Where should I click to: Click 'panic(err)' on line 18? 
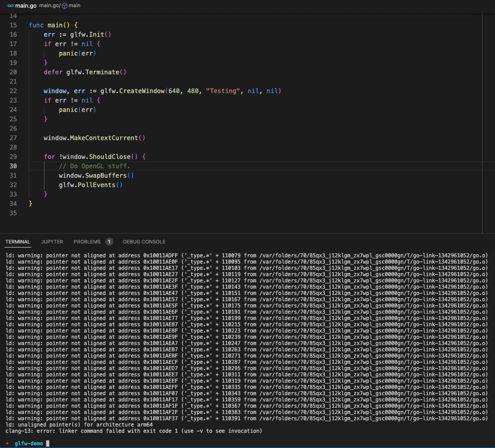pos(77,53)
